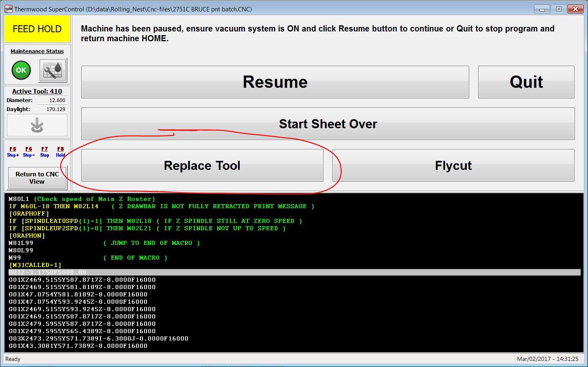Click the yellow FEED HOLD indicator

point(37,29)
